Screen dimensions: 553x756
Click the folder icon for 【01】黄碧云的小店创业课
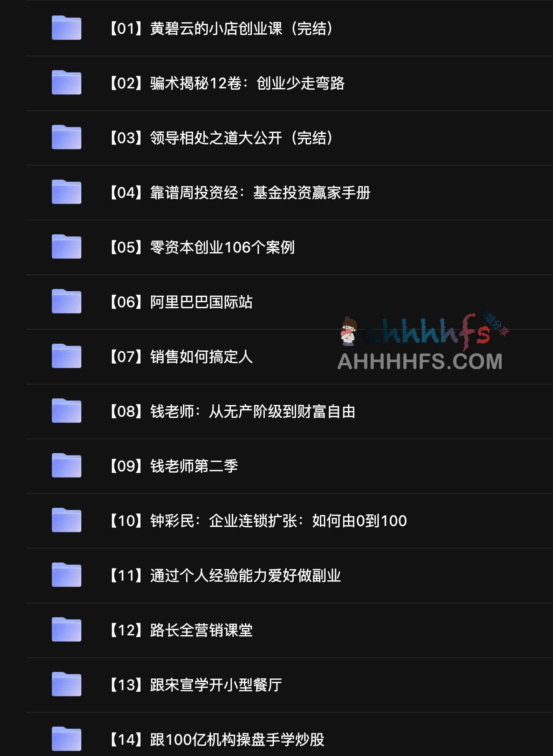[67, 28]
